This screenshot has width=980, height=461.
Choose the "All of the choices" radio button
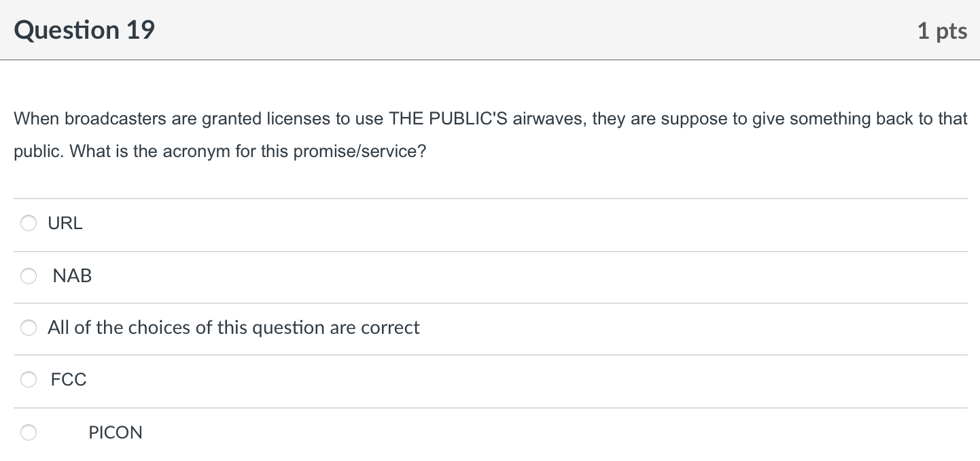29,328
